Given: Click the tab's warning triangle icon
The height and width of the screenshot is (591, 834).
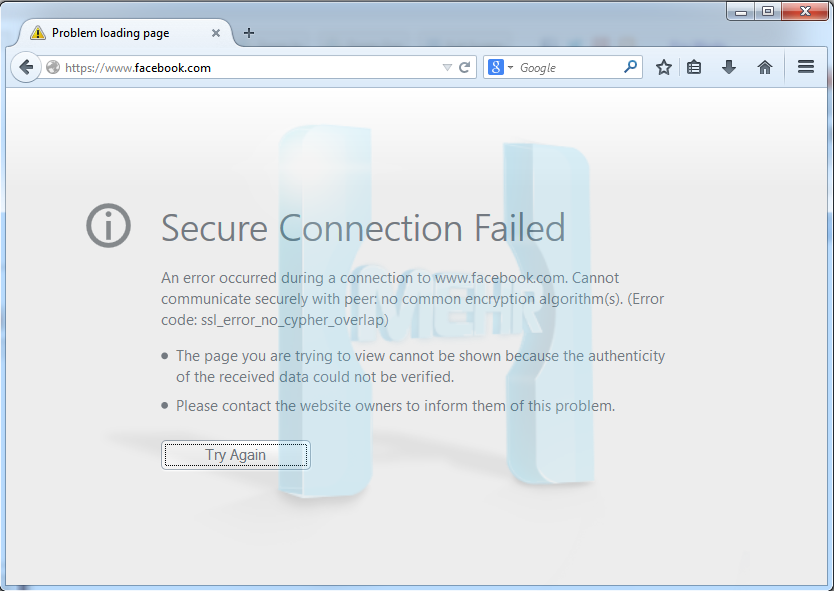Looking at the screenshot, I should [x=38, y=33].
